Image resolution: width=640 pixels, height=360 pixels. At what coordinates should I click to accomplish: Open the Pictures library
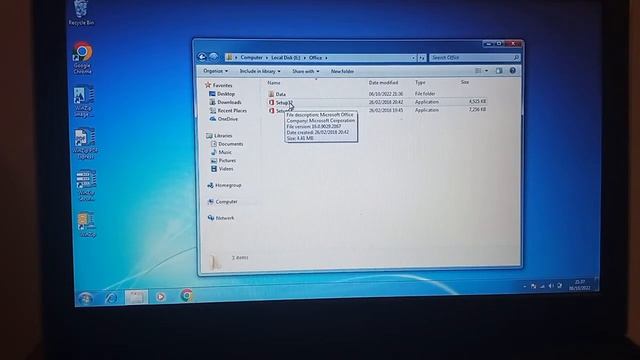pyautogui.click(x=227, y=160)
